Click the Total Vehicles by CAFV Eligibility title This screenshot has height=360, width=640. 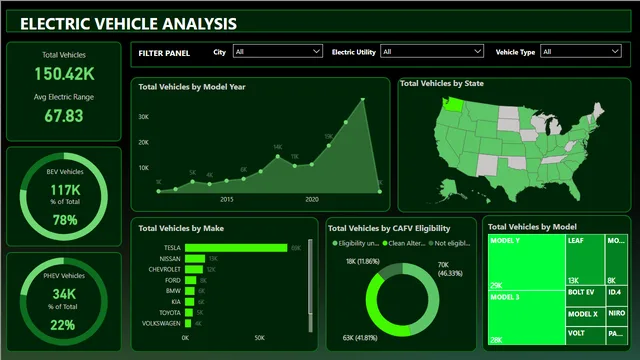[x=389, y=228]
